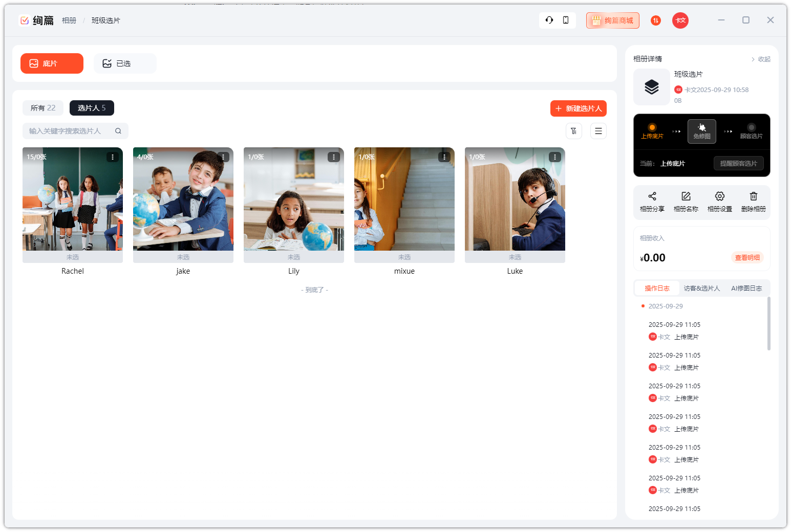Click the customer service headset icon
The width and height of the screenshot is (791, 532).
549,20
